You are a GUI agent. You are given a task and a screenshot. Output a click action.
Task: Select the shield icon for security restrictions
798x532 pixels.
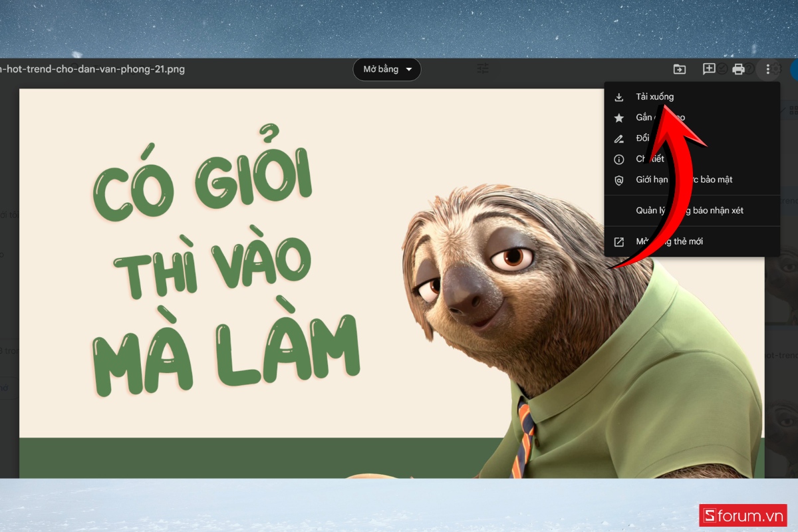(x=618, y=180)
